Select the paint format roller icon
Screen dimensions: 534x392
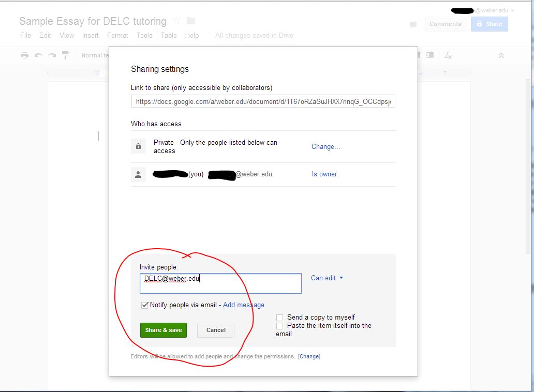coord(66,55)
